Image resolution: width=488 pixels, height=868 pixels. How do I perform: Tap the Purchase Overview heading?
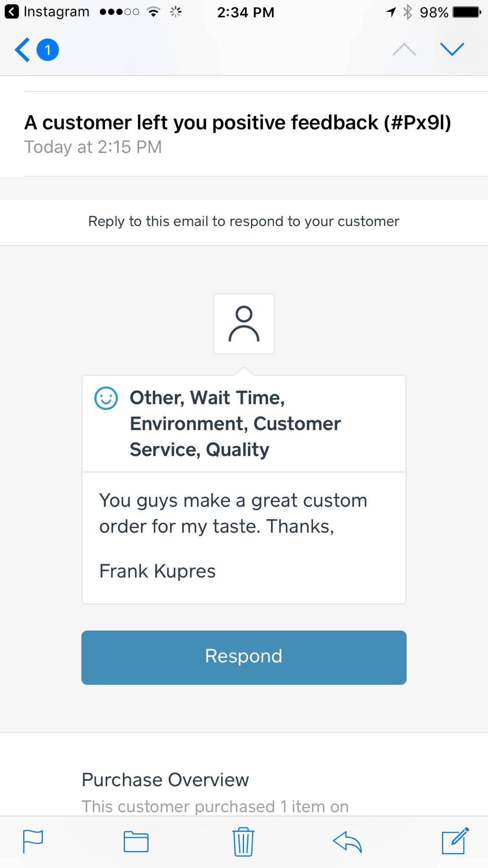point(165,780)
